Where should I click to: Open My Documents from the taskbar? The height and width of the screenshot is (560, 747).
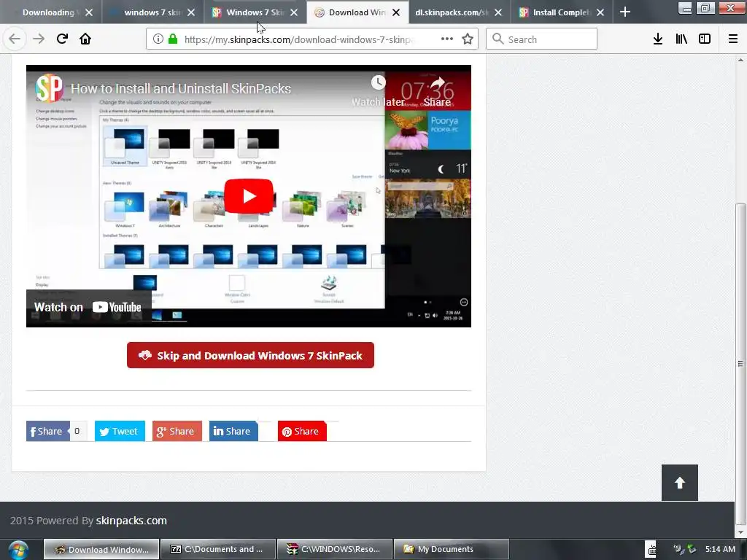point(452,549)
